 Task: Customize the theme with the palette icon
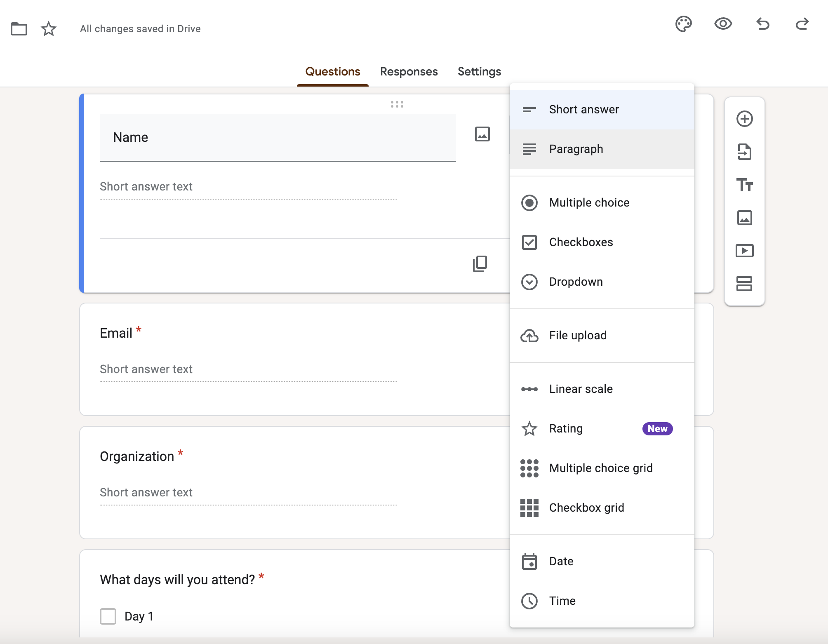(683, 24)
